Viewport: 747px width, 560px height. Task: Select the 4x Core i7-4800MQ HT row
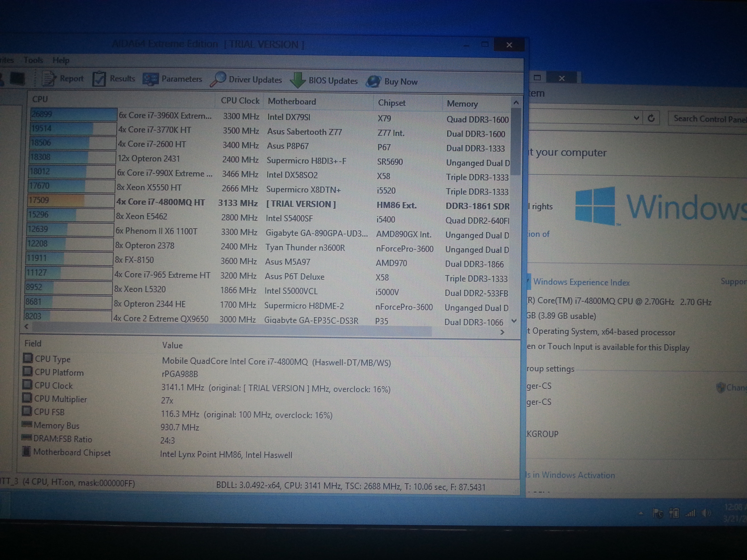point(268,204)
